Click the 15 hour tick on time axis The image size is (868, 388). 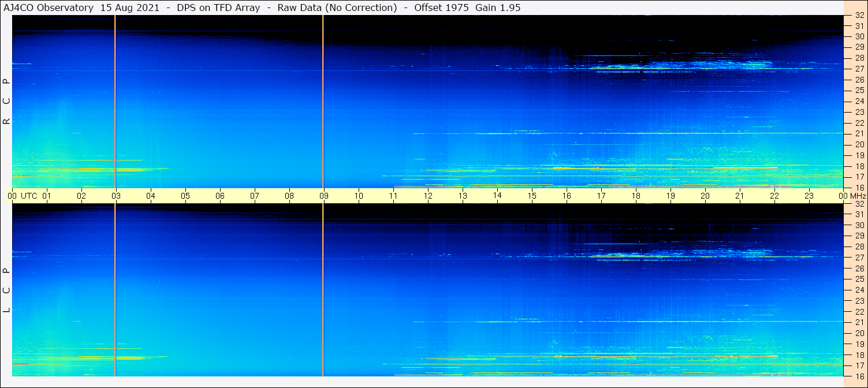pos(532,196)
